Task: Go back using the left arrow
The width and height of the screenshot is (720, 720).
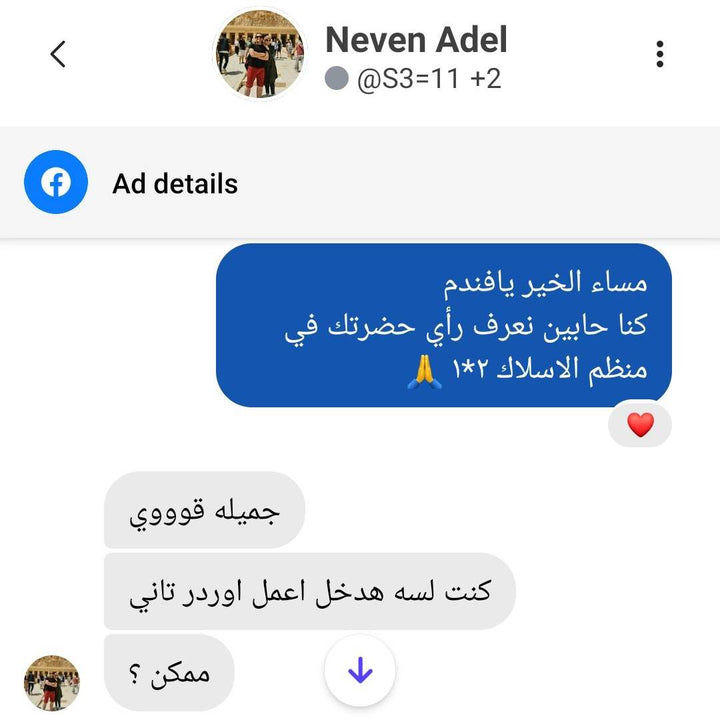Action: pos(58,54)
